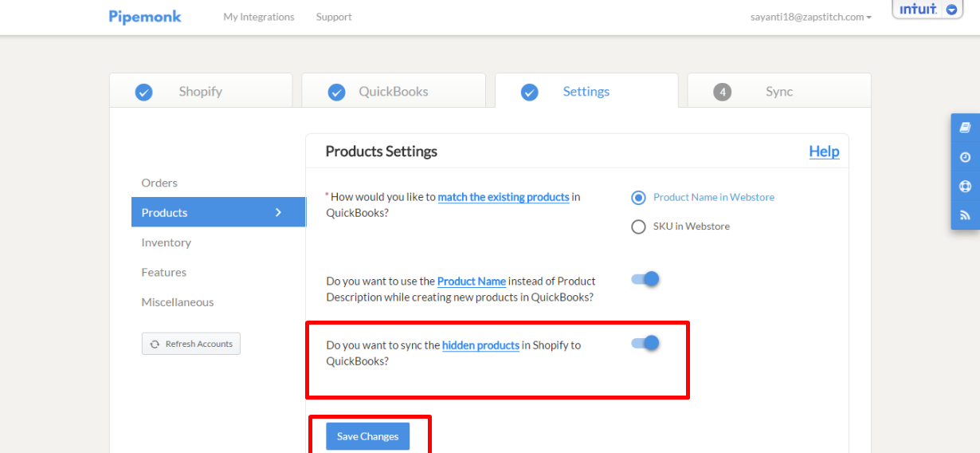Open Features settings section

(x=164, y=272)
